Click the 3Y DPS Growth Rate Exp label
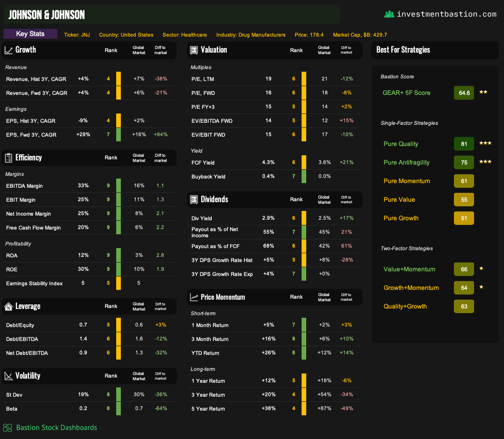Viewport: 504px width, 439px height. tap(222, 274)
